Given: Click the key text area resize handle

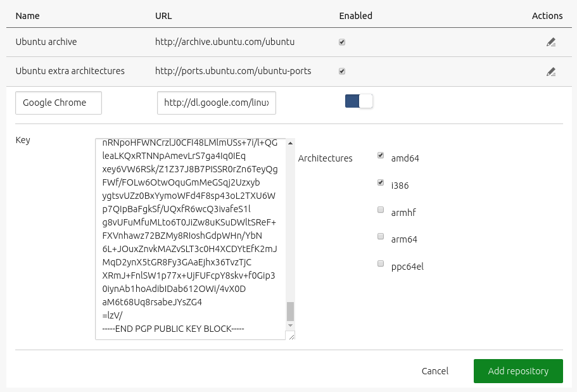Looking at the screenshot, I should click(x=291, y=336).
